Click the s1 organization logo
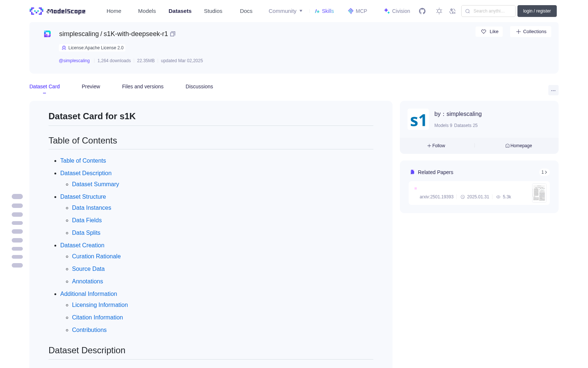Screen dimensions: 588x368 [418, 119]
